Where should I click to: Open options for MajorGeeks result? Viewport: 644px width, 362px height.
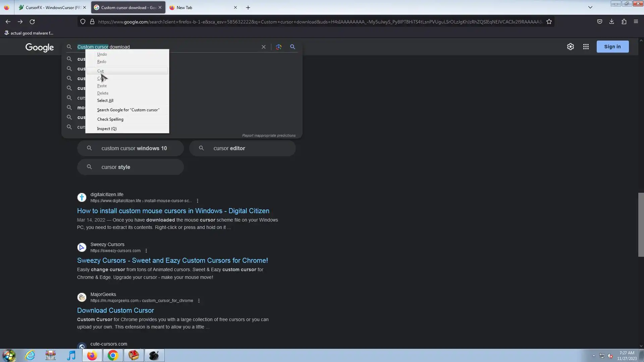point(199,301)
